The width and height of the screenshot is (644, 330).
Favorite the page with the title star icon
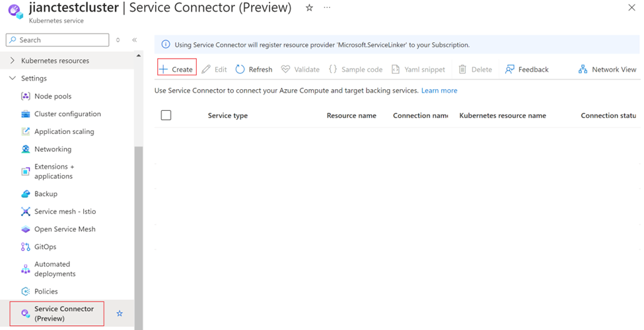click(x=309, y=8)
